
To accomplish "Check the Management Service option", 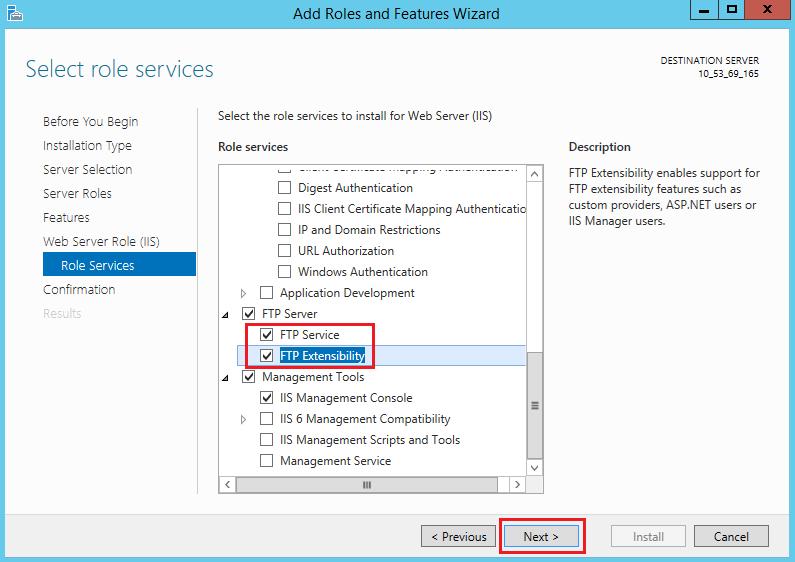I will 267,461.
